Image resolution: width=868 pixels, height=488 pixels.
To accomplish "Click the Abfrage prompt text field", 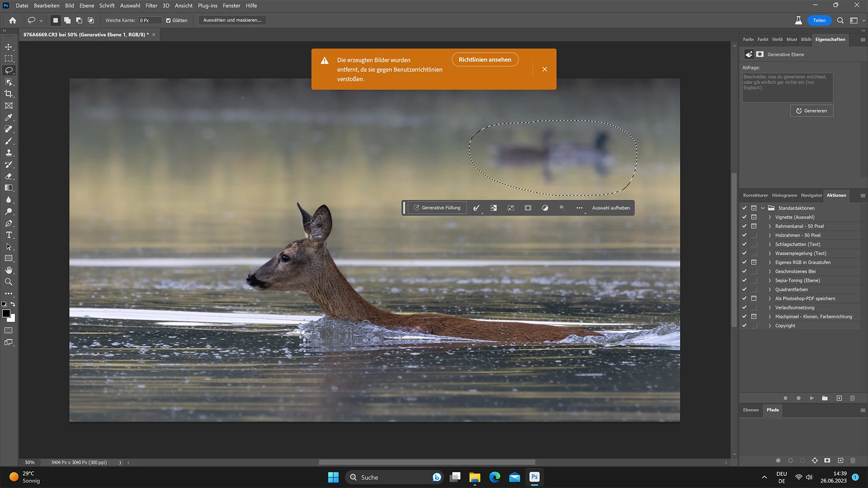I will (787, 87).
